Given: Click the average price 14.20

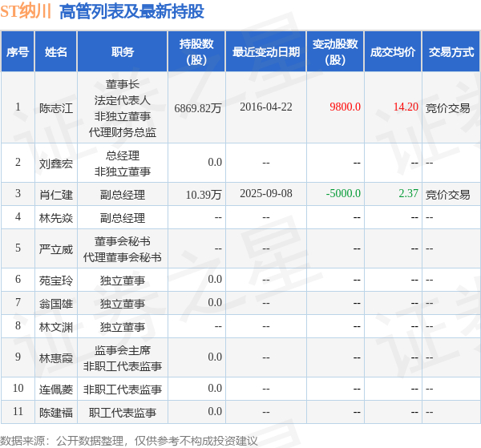Looking at the screenshot, I should (x=406, y=107).
